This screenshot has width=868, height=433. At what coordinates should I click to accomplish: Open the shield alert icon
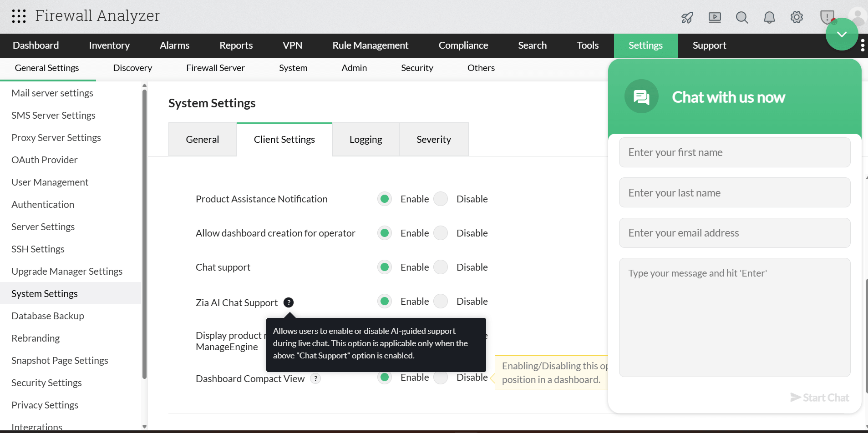pos(827,17)
